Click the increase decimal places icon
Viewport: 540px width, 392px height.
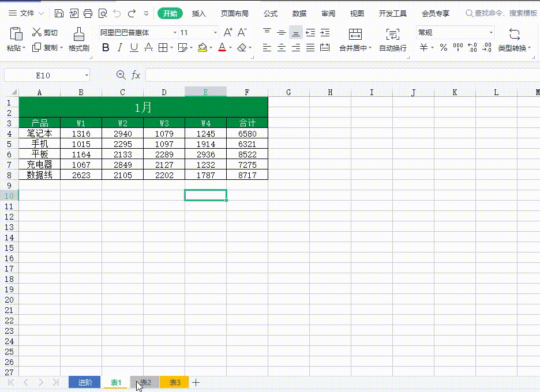pyautogui.click(x=472, y=47)
